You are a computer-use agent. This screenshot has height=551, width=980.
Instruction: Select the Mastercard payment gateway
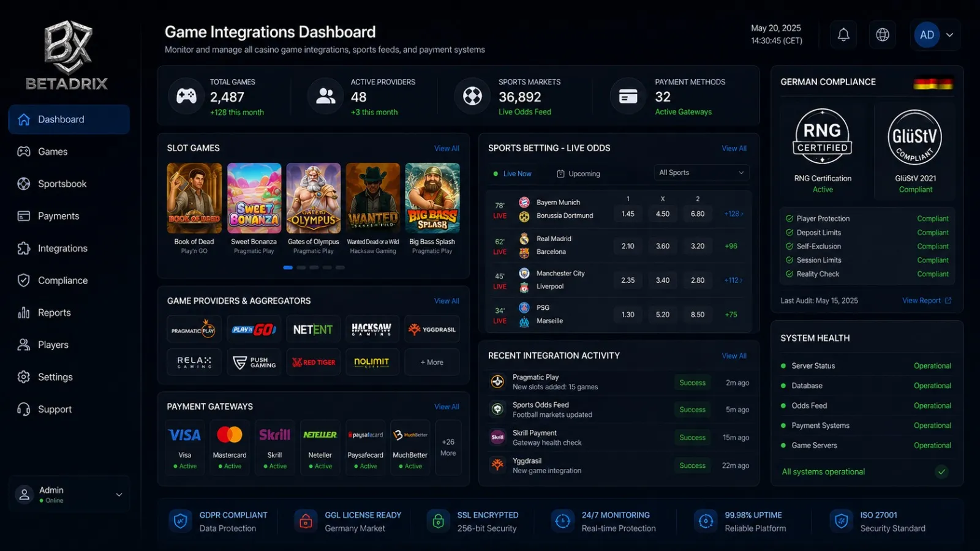[x=230, y=448]
